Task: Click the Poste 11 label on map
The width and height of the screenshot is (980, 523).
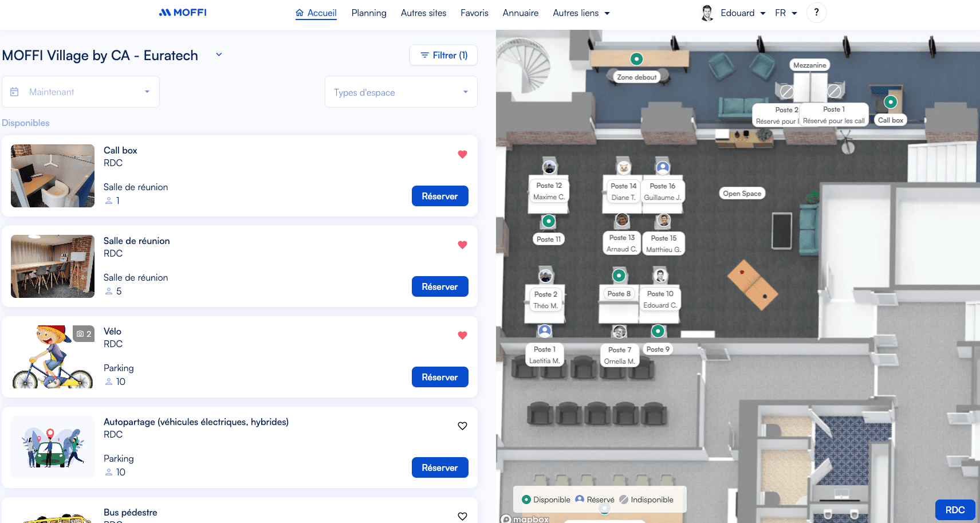Action: coord(549,239)
